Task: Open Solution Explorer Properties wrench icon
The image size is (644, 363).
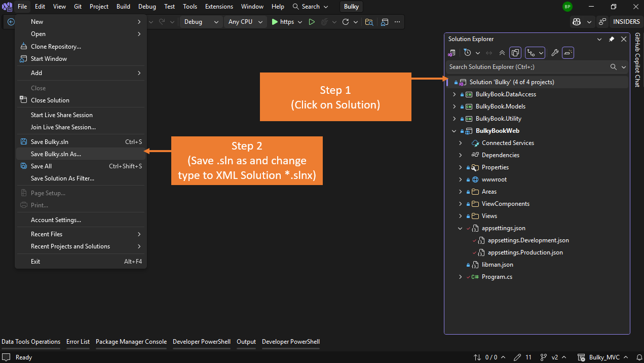Action: click(554, 53)
